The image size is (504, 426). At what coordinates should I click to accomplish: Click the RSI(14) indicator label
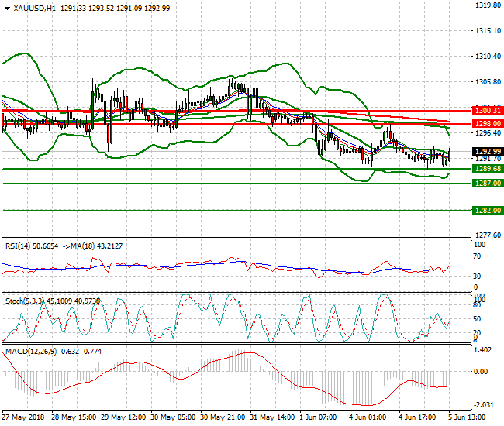(20, 245)
